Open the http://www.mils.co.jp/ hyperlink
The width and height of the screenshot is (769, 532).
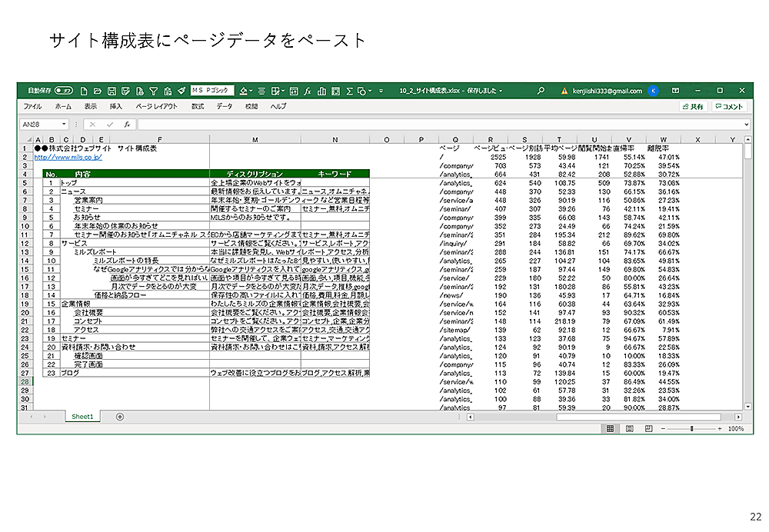click(x=68, y=157)
